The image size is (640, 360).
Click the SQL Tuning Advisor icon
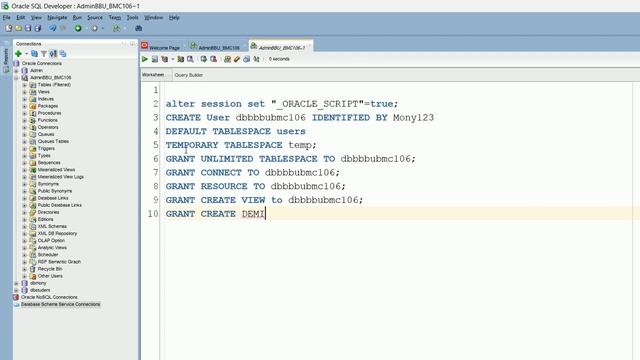[190, 59]
